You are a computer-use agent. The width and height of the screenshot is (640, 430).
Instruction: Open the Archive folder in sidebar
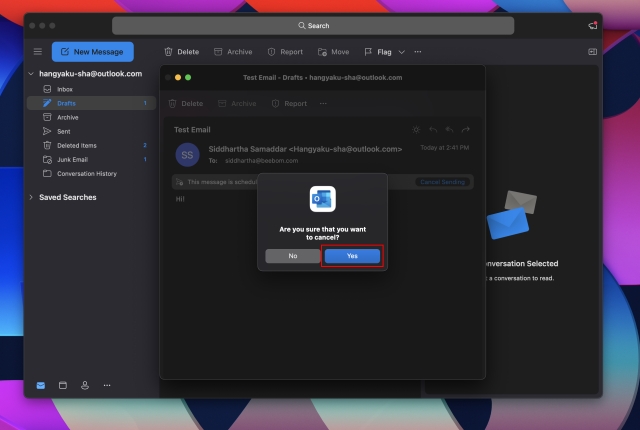(x=91, y=117)
